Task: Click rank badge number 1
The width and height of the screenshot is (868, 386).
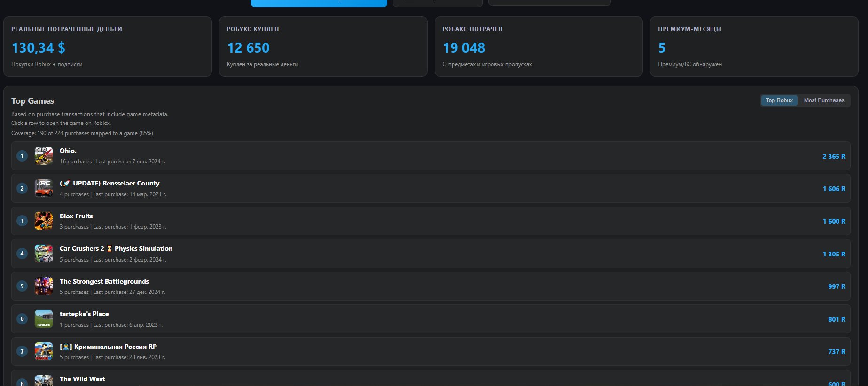Action: coord(22,156)
